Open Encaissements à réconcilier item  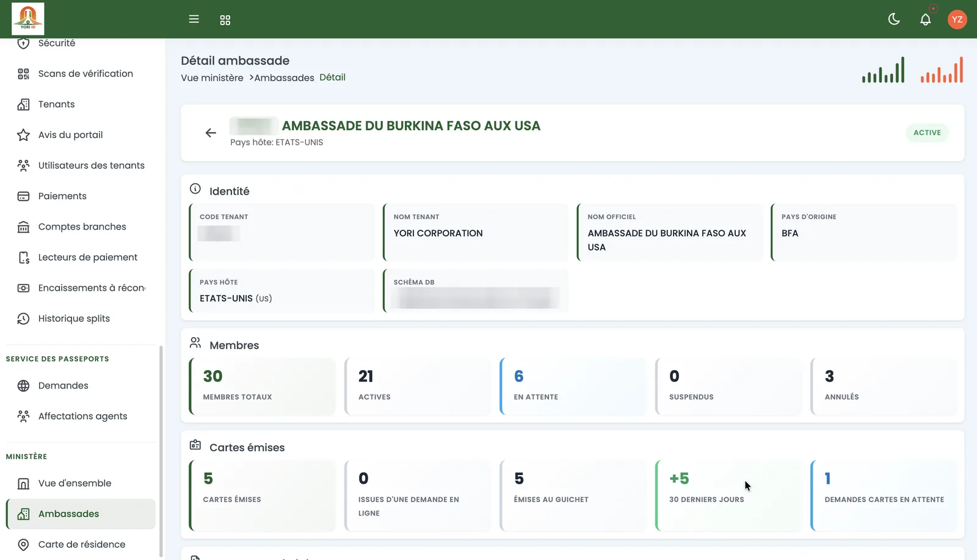tap(81, 288)
